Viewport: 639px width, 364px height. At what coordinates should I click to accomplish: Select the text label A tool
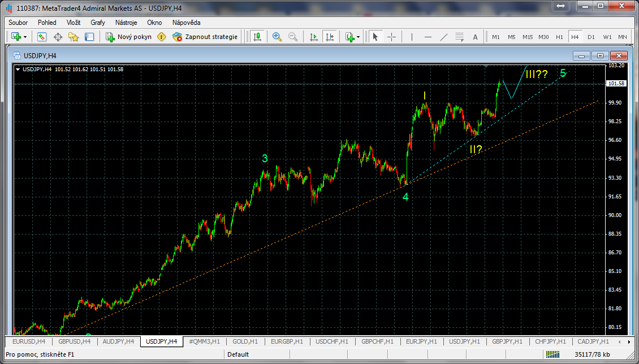tap(475, 37)
